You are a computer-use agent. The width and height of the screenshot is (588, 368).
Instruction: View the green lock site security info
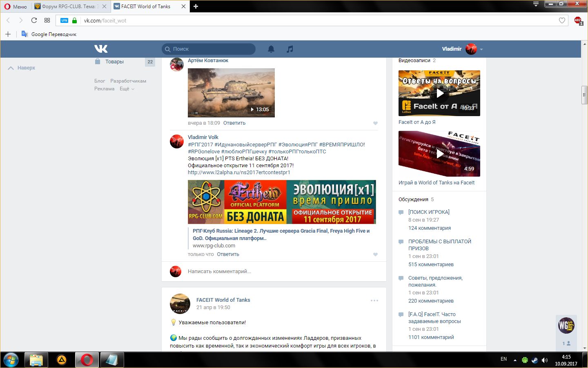coord(74,20)
